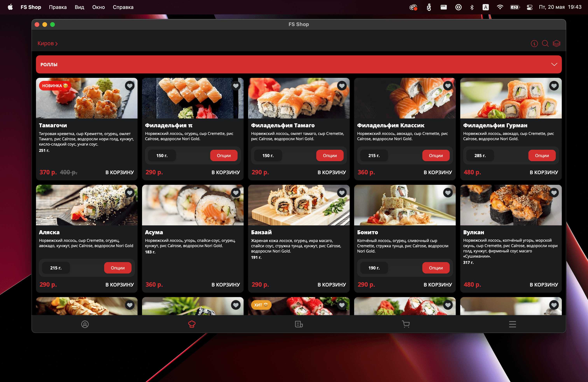Screen dimensions: 588x382
Task: Favorite the Филадельфия Тамаго roll
Action: click(x=342, y=86)
